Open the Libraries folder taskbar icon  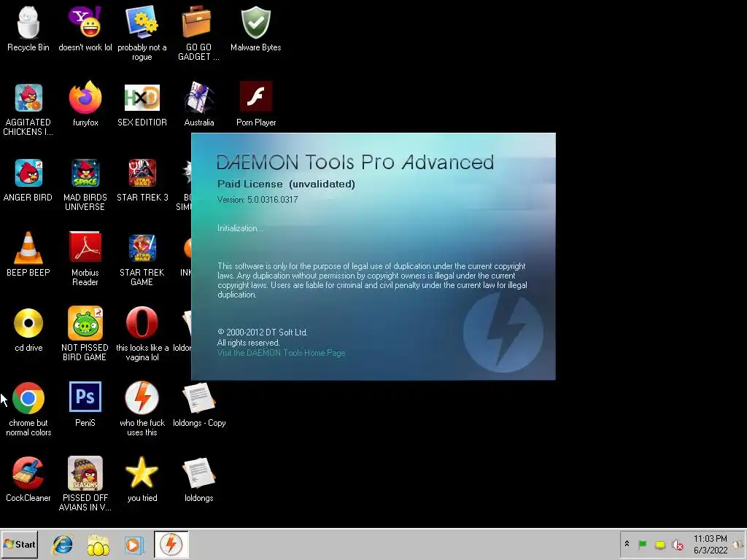tap(98, 545)
